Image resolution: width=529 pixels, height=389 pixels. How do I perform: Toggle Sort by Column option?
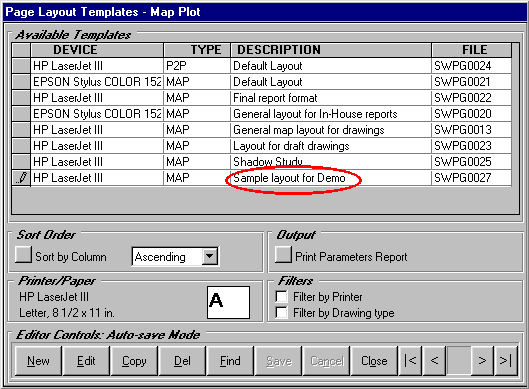[23, 254]
